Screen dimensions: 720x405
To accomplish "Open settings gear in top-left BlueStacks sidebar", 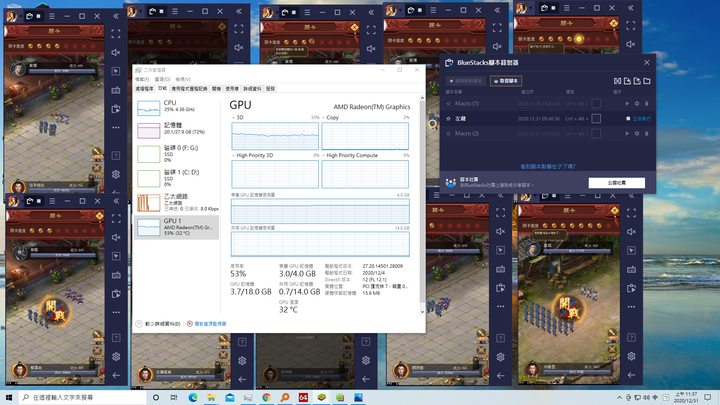I will point(116,174).
